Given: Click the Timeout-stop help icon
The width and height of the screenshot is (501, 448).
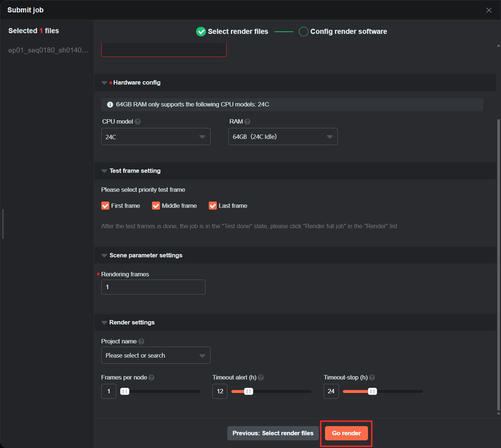Looking at the screenshot, I should (x=372, y=378).
